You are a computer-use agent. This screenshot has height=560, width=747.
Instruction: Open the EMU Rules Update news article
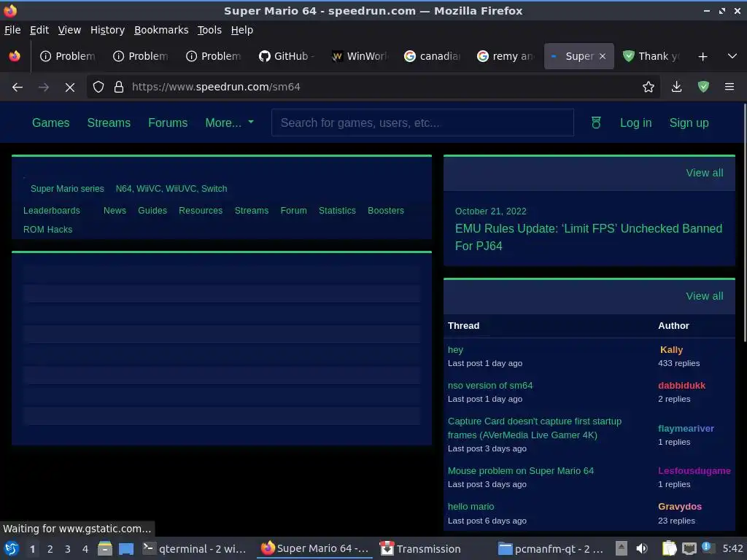click(589, 237)
